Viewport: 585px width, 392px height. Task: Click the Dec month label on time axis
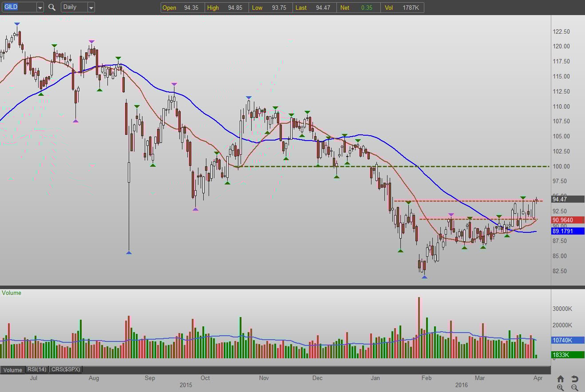317,378
